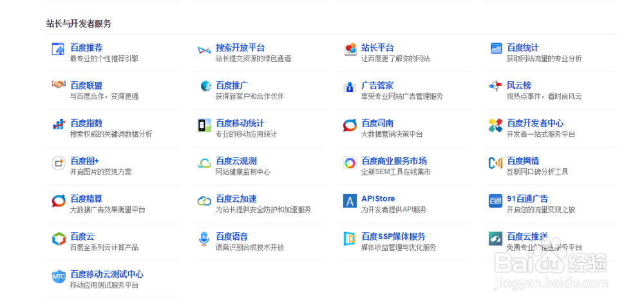Screen dimensions: 644x305
Task: Click the description 搜索权威的关键词数据分析
Action: point(111,134)
